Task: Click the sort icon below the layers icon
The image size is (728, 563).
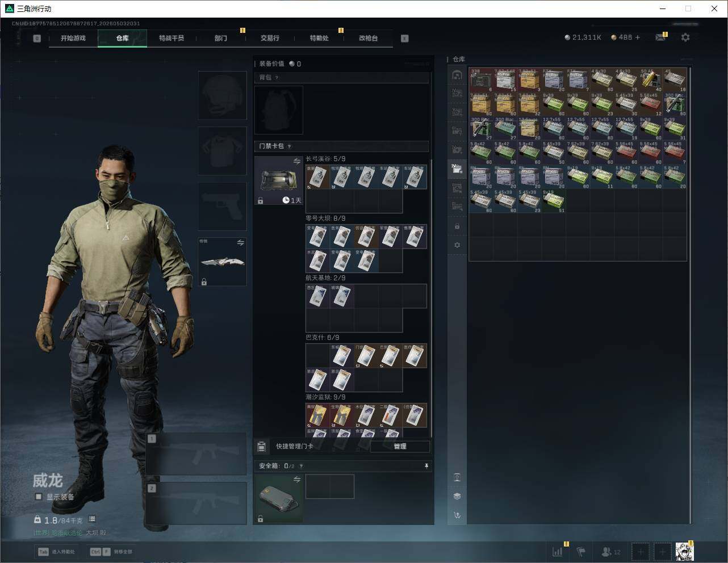Action: point(457,515)
